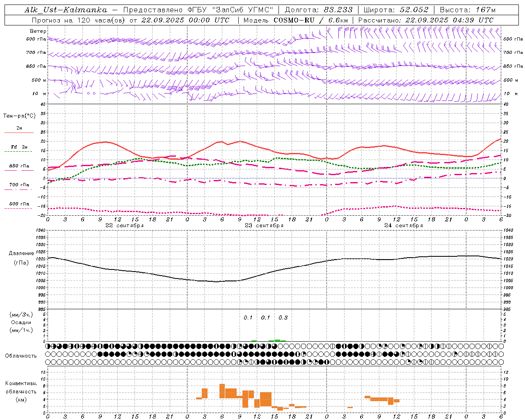This screenshot has width=525, height=420.
Task: Click the 500 м wind level label at left
Action: [39, 80]
